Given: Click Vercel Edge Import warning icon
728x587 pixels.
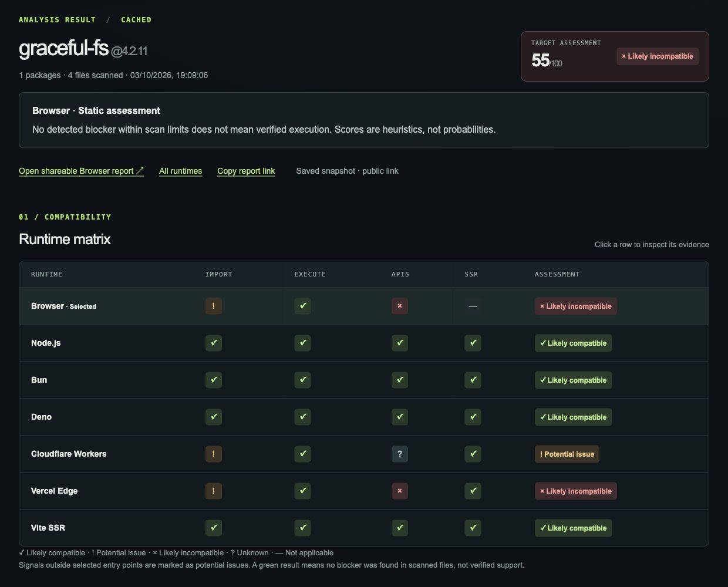Looking at the screenshot, I should (x=214, y=491).
